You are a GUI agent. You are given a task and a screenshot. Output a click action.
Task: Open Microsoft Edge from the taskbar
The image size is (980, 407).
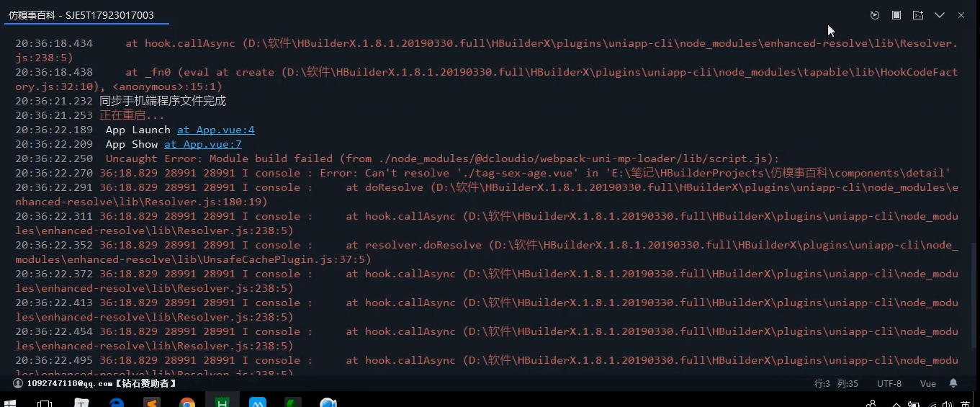click(117, 403)
